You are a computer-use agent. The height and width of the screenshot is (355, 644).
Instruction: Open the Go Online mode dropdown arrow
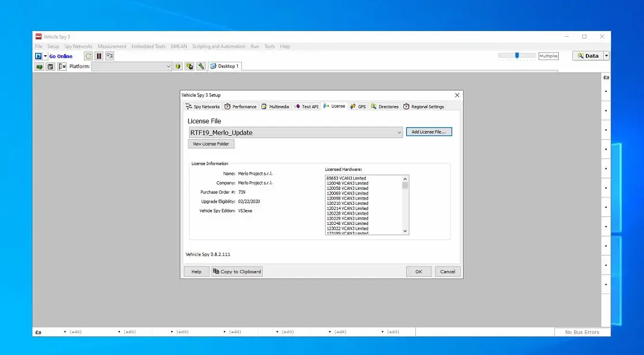click(x=45, y=56)
